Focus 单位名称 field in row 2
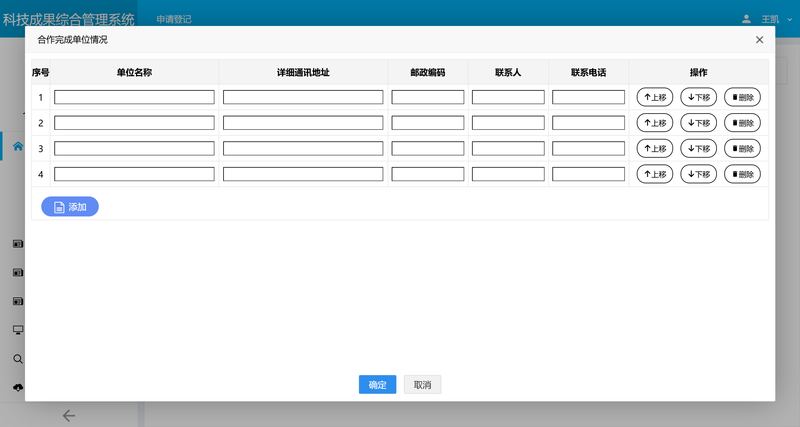Viewport: 800px width, 427px height. pos(134,122)
